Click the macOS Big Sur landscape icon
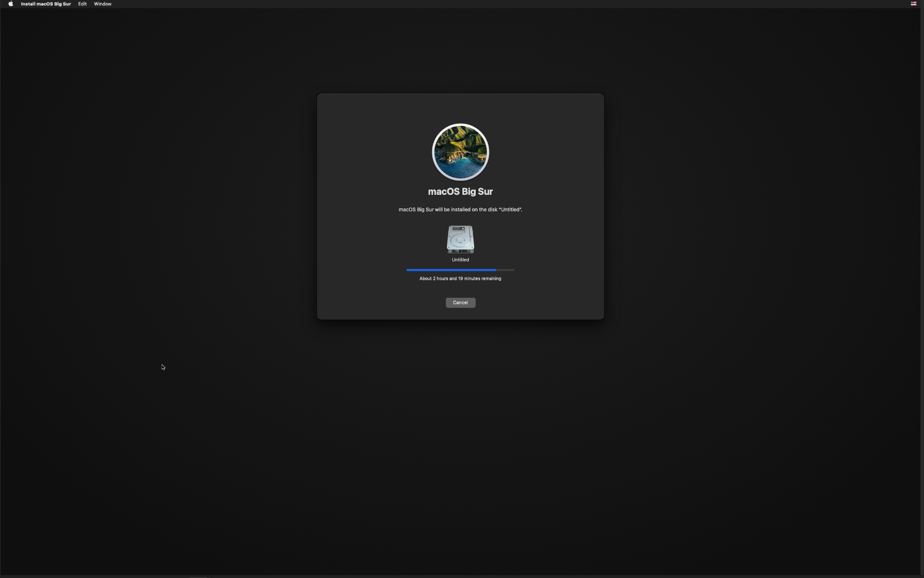924x578 pixels. pos(461,152)
